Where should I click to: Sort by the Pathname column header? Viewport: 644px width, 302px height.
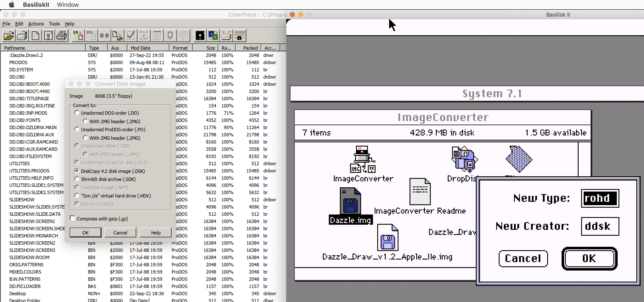[43, 48]
